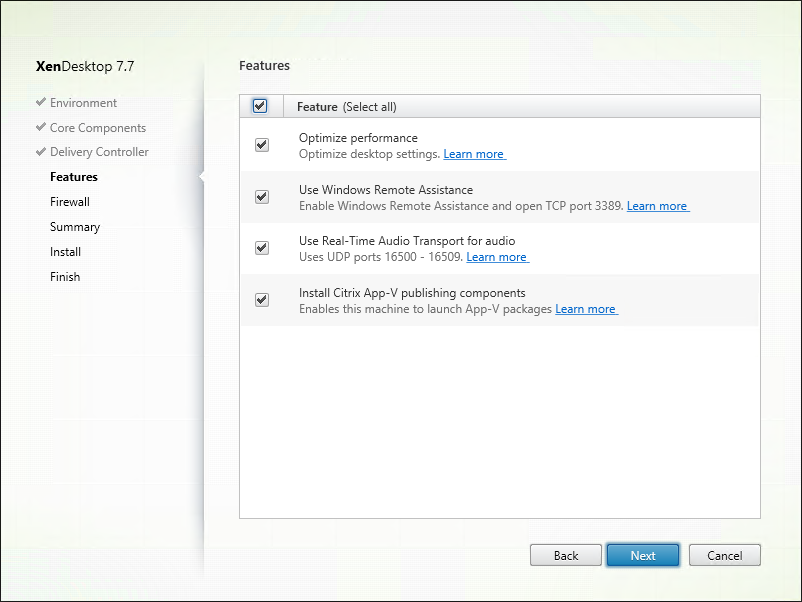Uncheck Install Citrix App-V publishing components checkbox
Image resolution: width=802 pixels, height=602 pixels.
pyautogui.click(x=262, y=300)
